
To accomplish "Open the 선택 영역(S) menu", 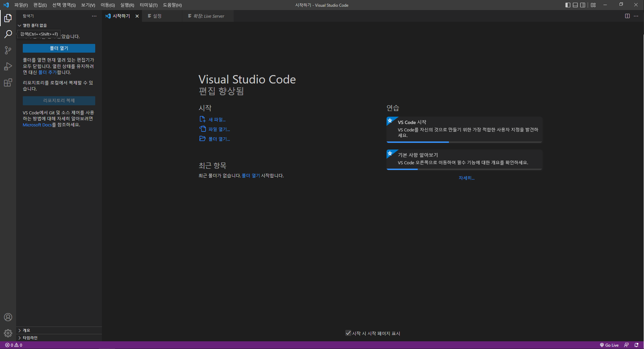I will [64, 5].
